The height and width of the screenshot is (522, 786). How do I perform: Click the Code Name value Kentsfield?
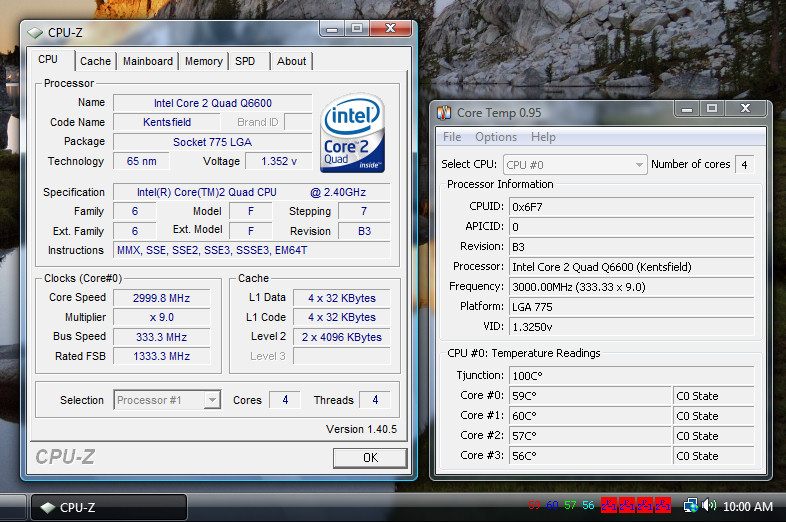(x=167, y=122)
